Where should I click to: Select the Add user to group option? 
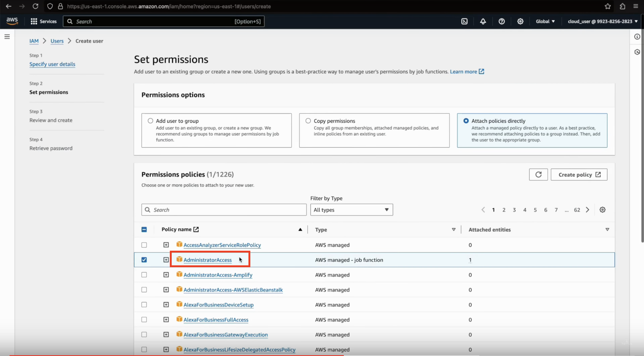150,121
